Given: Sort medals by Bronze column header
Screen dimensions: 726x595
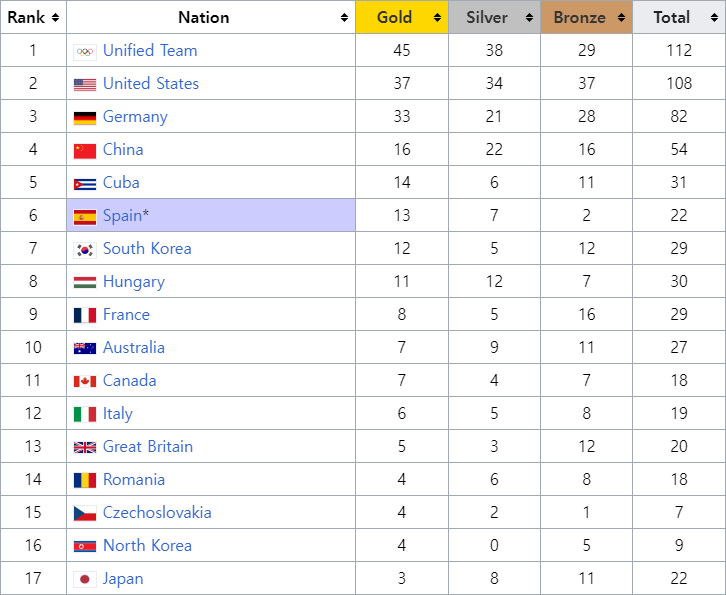Looking at the screenshot, I should point(580,17).
